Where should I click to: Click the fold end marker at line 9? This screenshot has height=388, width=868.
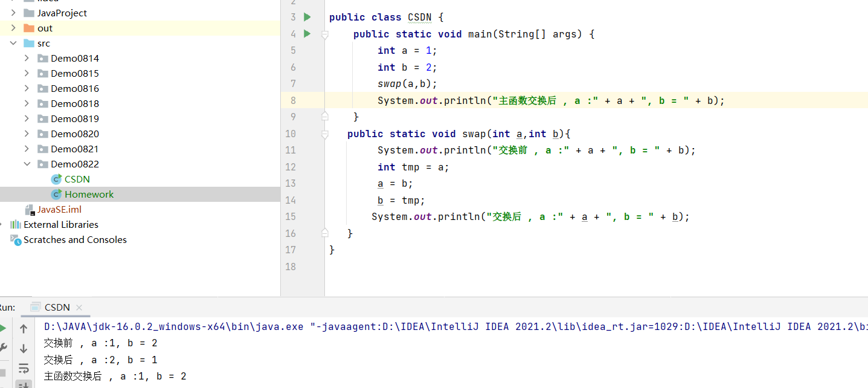click(325, 116)
